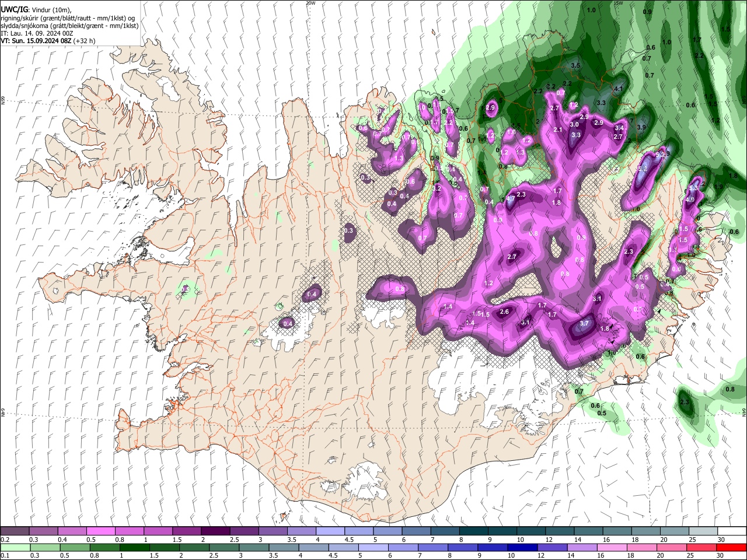Click the navy blue rain legend swatch at 10
Screen dimensions: 747x560
(x=522, y=547)
